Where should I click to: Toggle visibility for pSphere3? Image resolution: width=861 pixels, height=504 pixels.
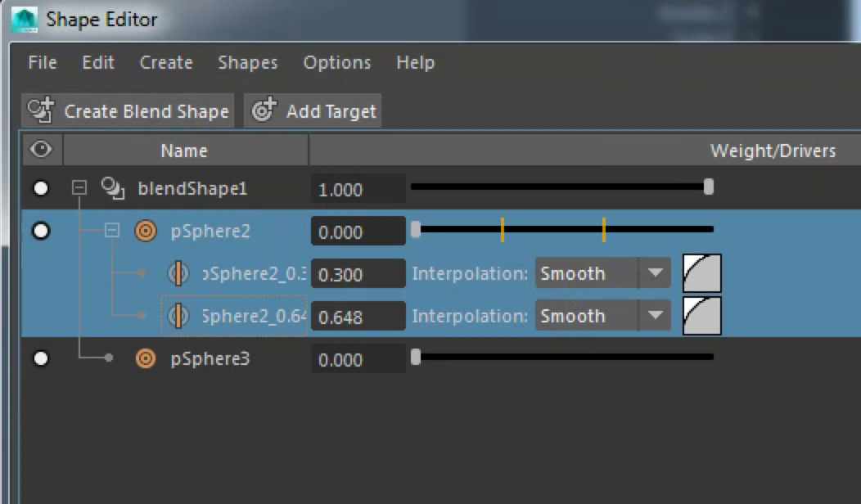[x=41, y=358]
